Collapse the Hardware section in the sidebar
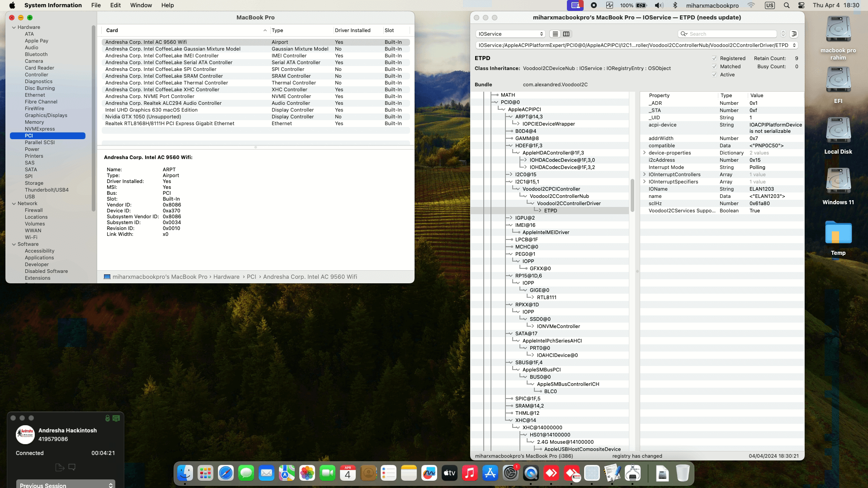868x488 pixels. 14,27
